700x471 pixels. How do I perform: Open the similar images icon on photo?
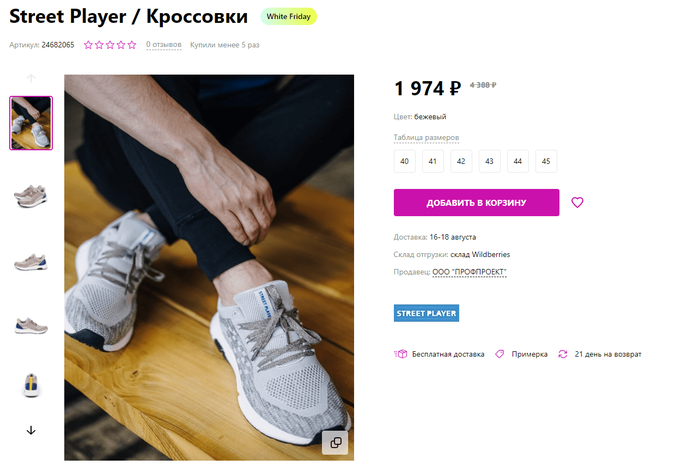pyautogui.click(x=335, y=442)
